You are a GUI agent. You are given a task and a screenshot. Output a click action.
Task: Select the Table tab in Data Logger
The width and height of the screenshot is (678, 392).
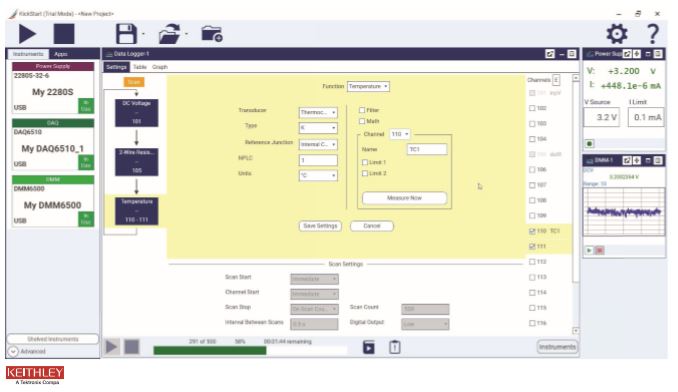pos(140,67)
